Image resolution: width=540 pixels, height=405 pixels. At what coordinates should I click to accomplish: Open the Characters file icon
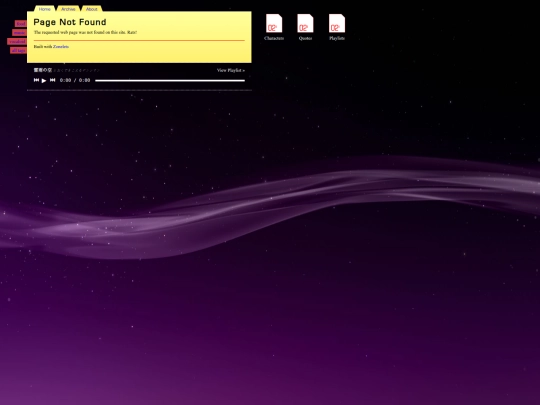[274, 28]
